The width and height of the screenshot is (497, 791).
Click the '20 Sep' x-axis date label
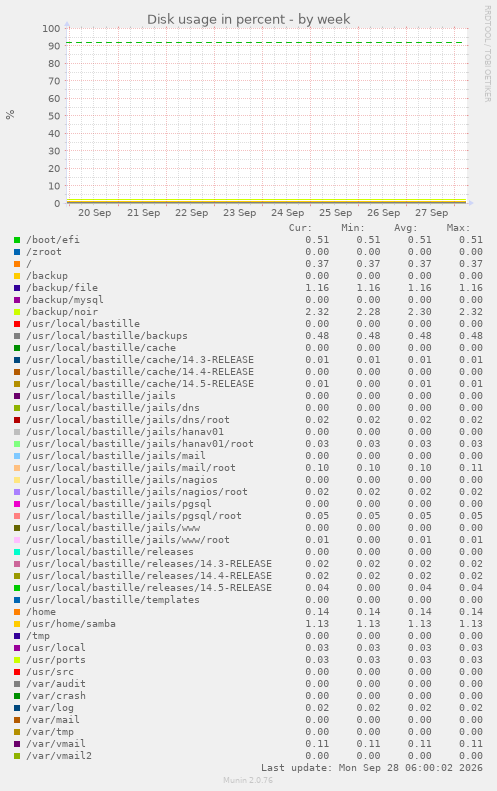point(94,213)
